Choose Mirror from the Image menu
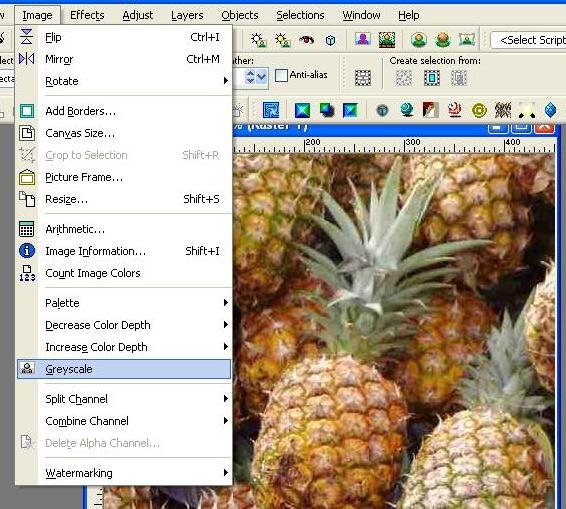The height and width of the screenshot is (509, 566). click(x=123, y=59)
